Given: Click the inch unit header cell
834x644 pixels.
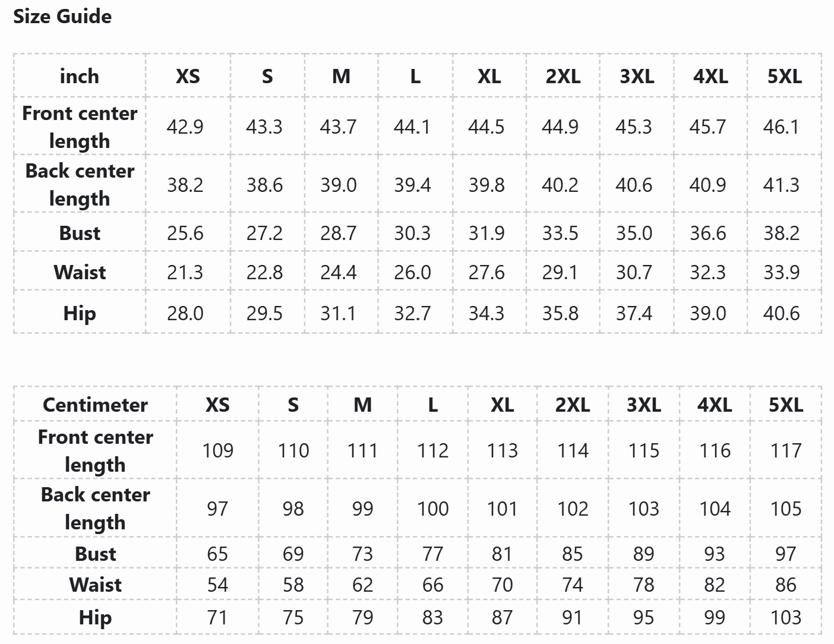Looking at the screenshot, I should (x=79, y=76).
